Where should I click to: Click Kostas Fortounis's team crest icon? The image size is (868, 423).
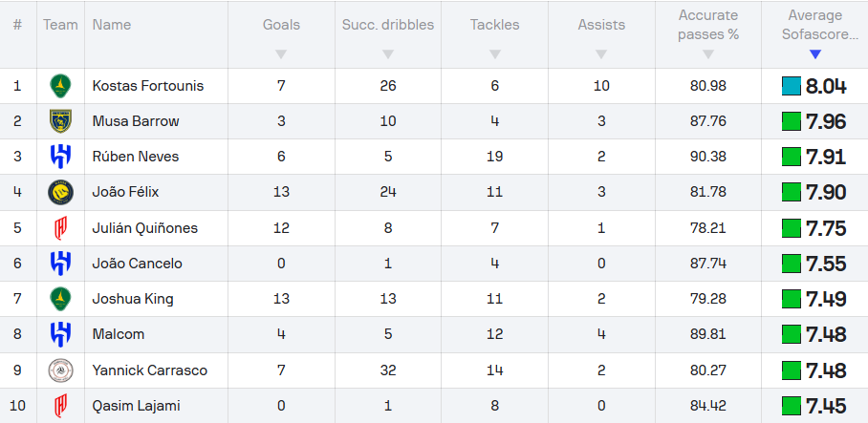61,86
